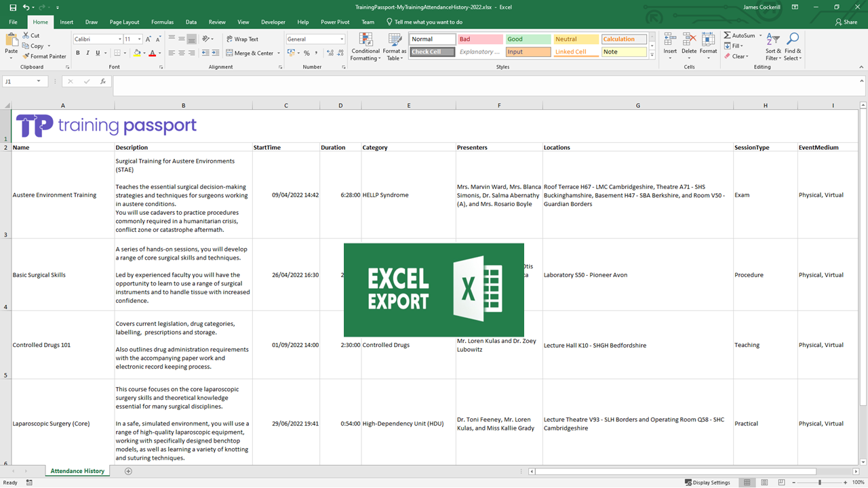Expand the Merge & Center dropdown arrow
Screen dimensions: 868x488
(279, 53)
